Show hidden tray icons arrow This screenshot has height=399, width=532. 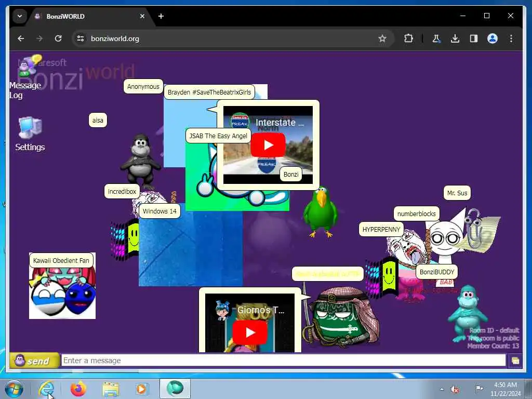point(442,389)
